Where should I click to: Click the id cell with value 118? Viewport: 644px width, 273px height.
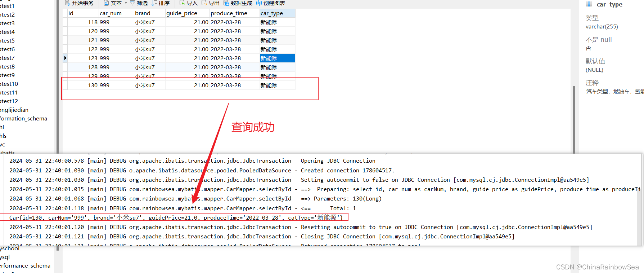click(x=83, y=22)
